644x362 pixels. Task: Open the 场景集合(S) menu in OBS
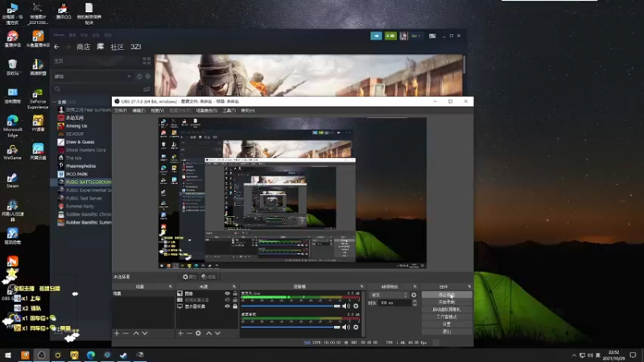(x=207, y=111)
